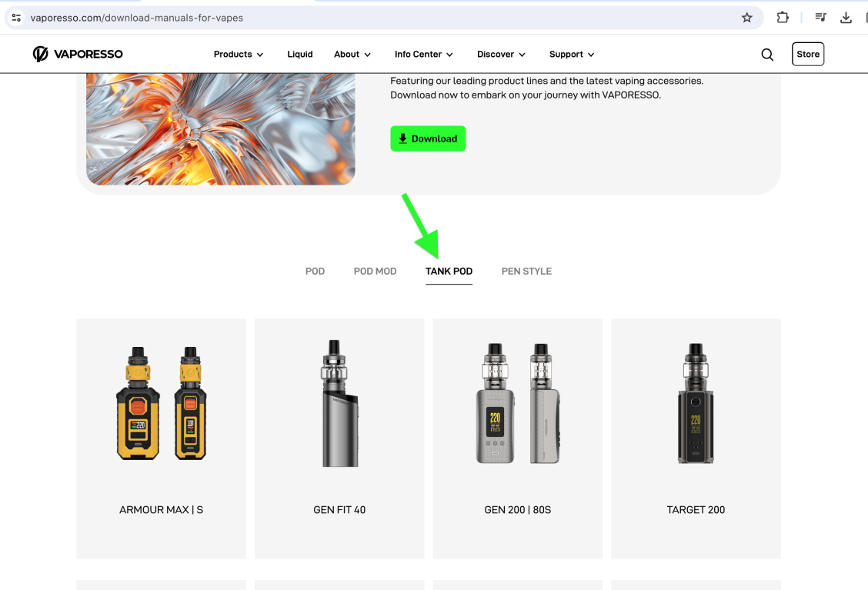This screenshot has height=590, width=868.
Task: Expand the Support dropdown
Action: (571, 55)
